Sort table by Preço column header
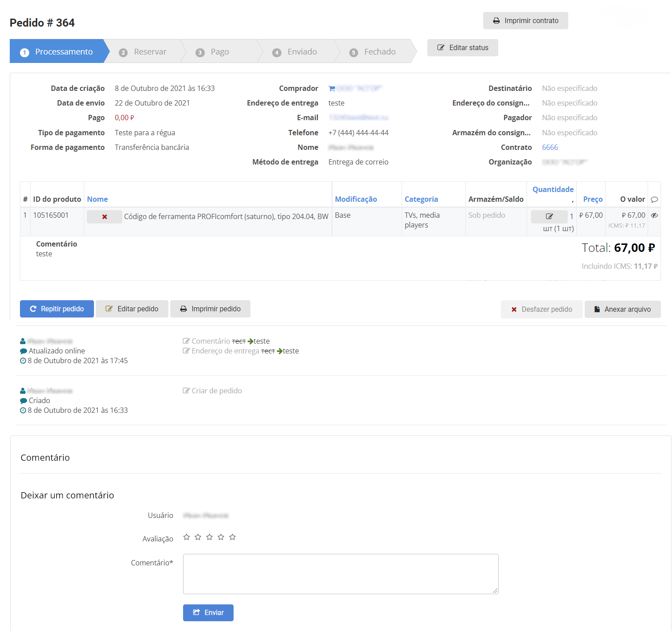The image size is (672, 631). 593,200
